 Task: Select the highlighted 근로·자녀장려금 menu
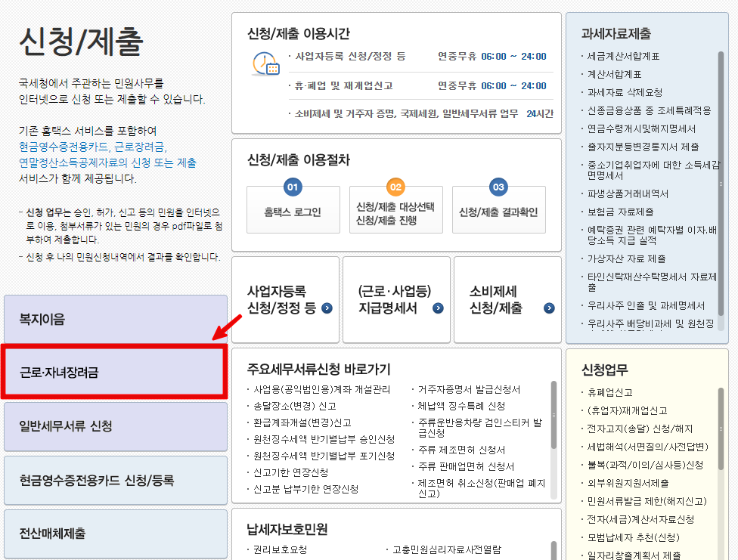point(113,372)
